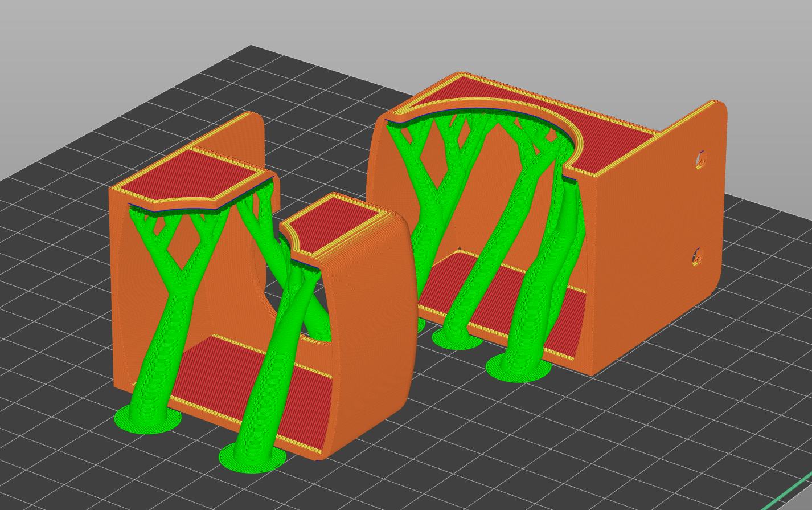Click the upper mounting hole on right bracket
The height and width of the screenshot is (510, 812).
[700, 160]
